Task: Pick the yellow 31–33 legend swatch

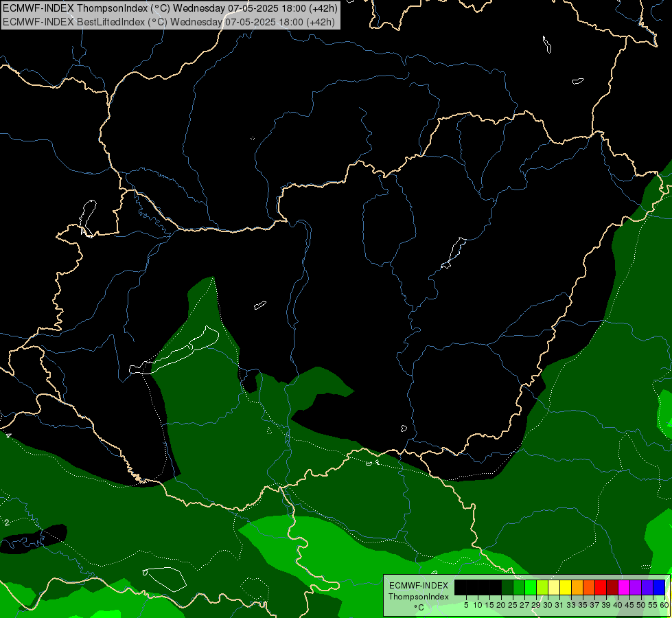Action: tap(566, 588)
